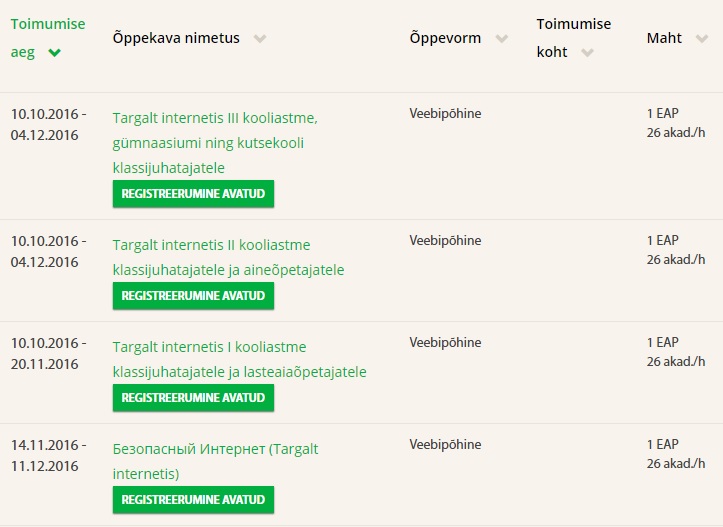Select the Õppekava nimetus column header text
The image size is (723, 527).
click(x=176, y=38)
